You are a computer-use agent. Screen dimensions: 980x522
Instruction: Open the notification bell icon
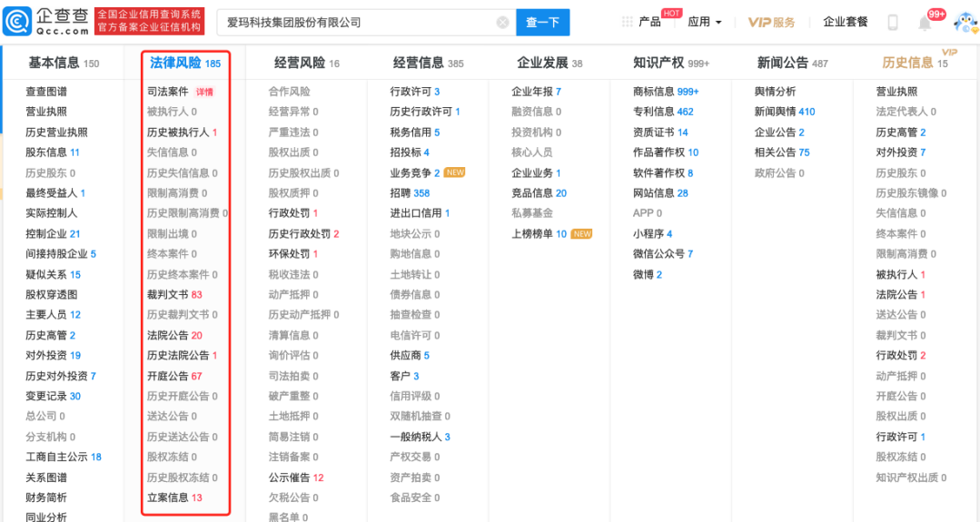(x=925, y=23)
